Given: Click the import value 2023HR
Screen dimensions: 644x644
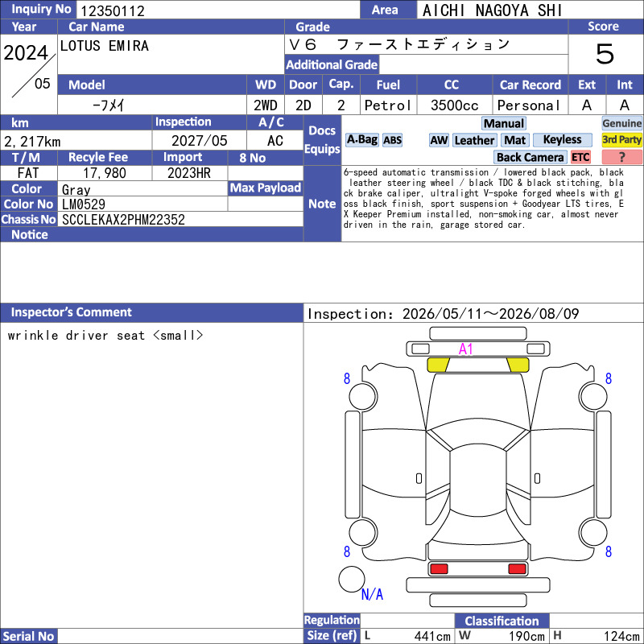Looking at the screenshot, I should point(189,173).
